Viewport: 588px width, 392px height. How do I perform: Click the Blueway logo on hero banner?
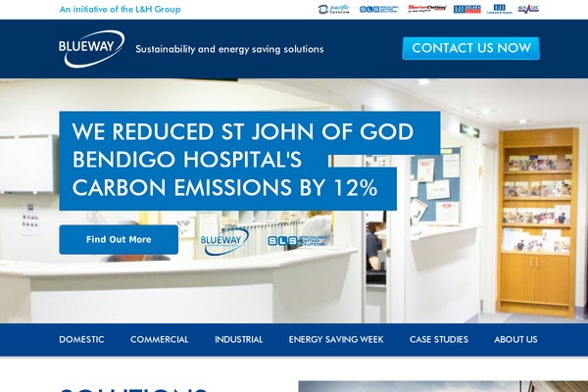pyautogui.click(x=224, y=241)
